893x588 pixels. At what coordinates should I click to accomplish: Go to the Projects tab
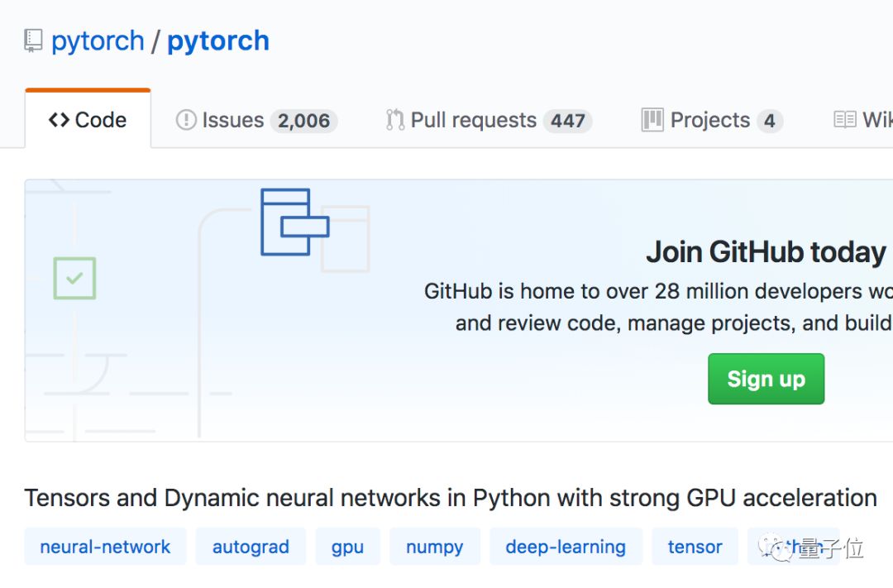point(712,120)
